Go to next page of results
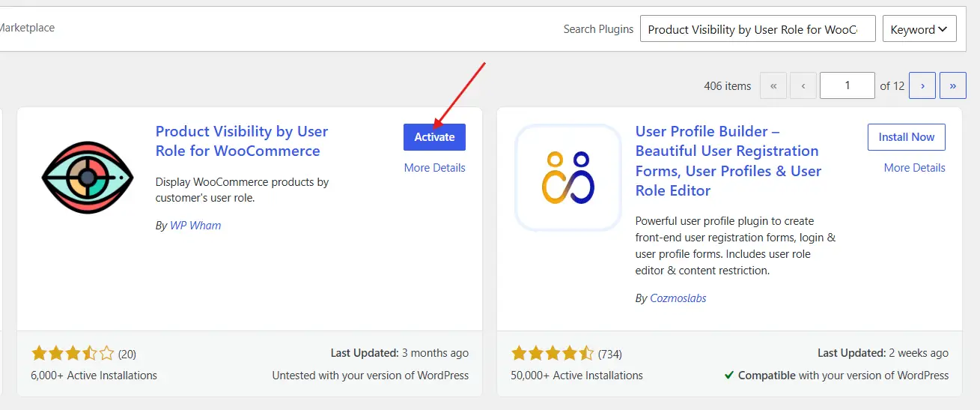 click(x=922, y=85)
